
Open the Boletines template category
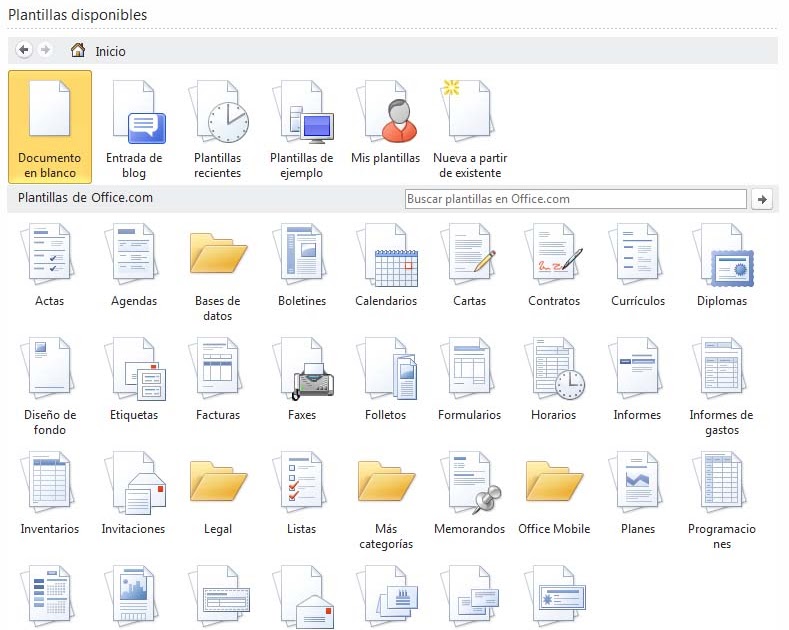point(302,264)
